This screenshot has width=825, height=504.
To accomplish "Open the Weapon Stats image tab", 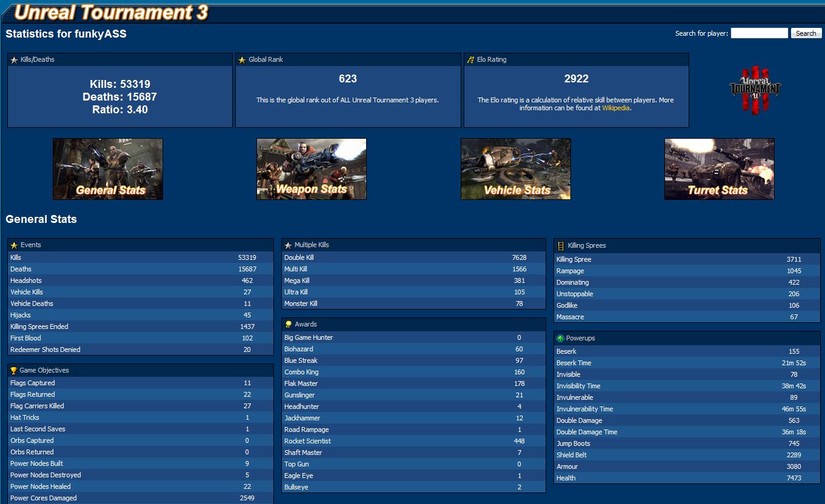I will 312,169.
